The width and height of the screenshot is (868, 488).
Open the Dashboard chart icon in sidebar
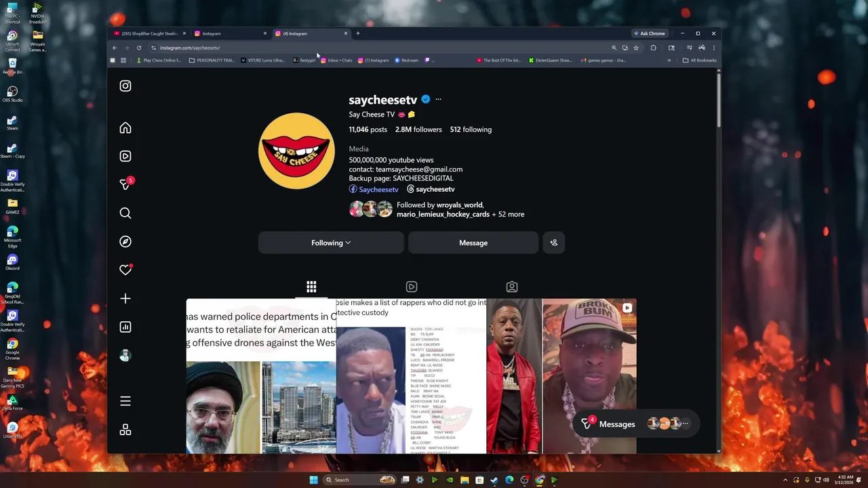pos(125,327)
